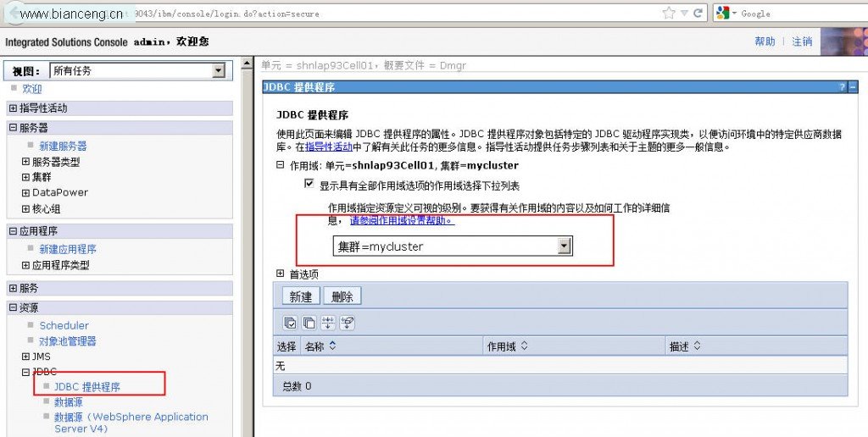The height and width of the screenshot is (437, 868).
Task: Collapse the 服务器 section
Action: [14, 127]
